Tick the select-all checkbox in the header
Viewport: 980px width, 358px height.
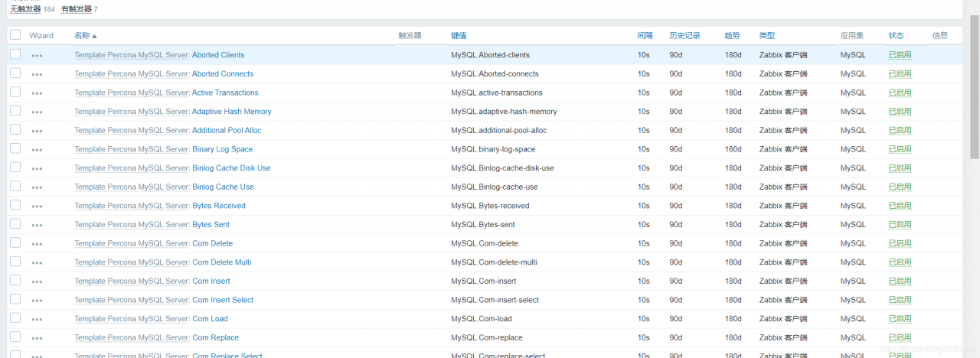(x=15, y=34)
